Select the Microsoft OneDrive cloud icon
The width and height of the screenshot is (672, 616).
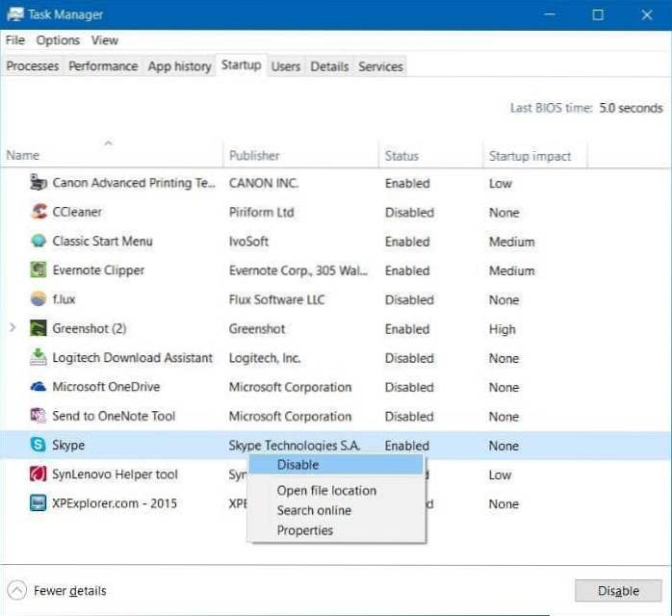click(x=39, y=387)
